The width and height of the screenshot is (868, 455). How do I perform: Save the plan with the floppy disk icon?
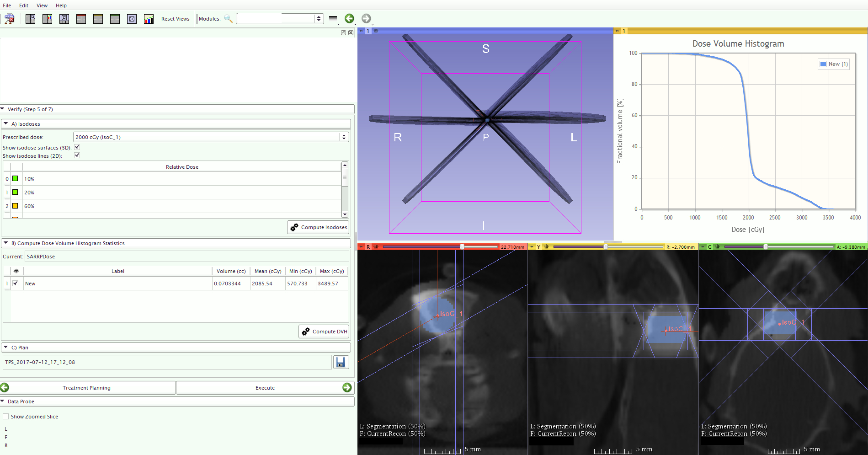tap(341, 362)
